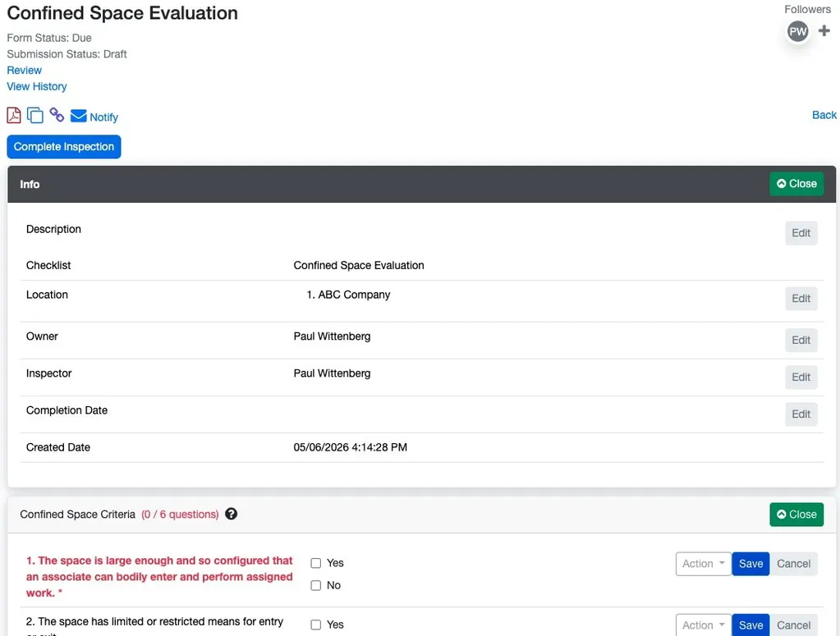The height and width of the screenshot is (636, 840).
Task: Edit the Description field
Action: 801,233
